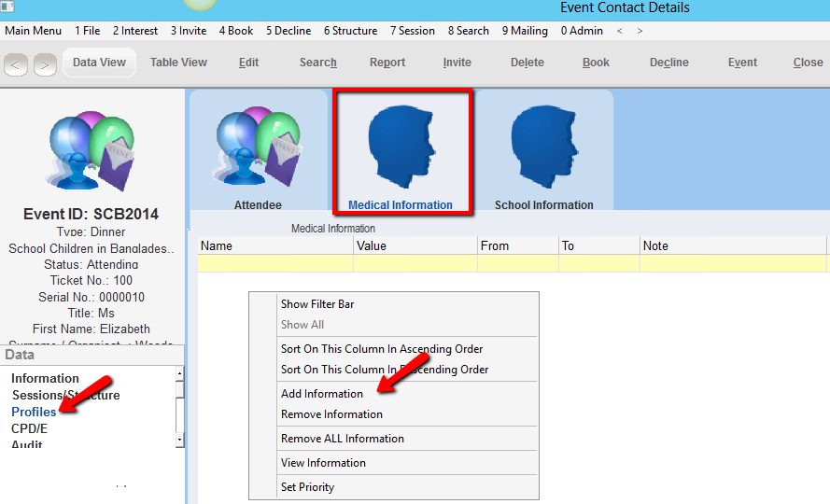The height and width of the screenshot is (504, 830).
Task: Click the window icon in title bar
Action: click(x=8, y=7)
